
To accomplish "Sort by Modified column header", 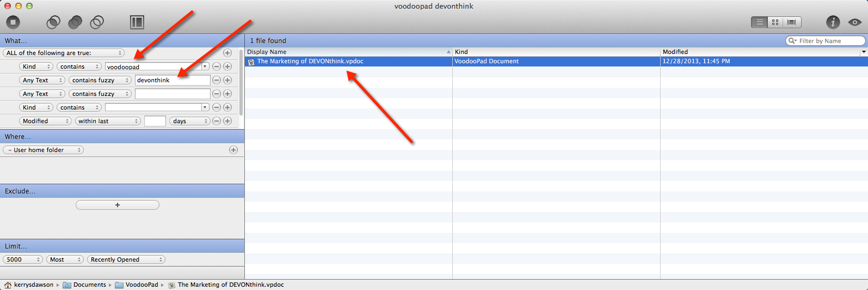I will tap(760, 52).
